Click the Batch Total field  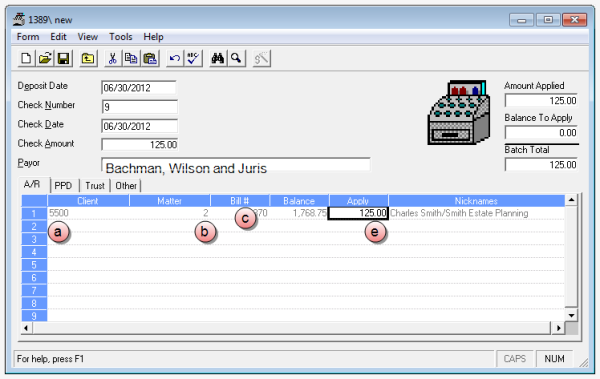tap(541, 165)
